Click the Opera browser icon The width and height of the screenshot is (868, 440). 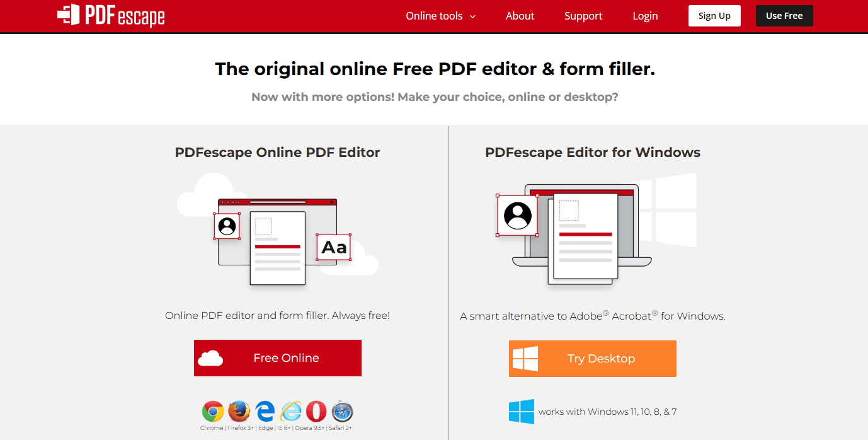click(316, 412)
